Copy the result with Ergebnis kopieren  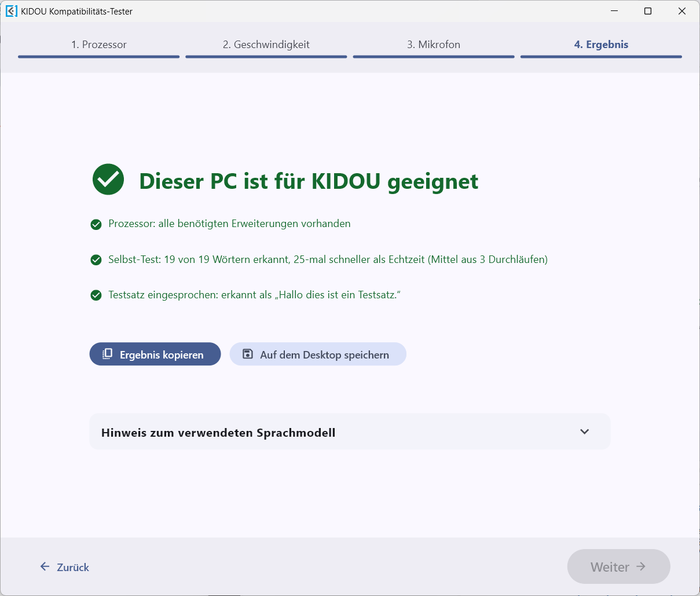(155, 354)
